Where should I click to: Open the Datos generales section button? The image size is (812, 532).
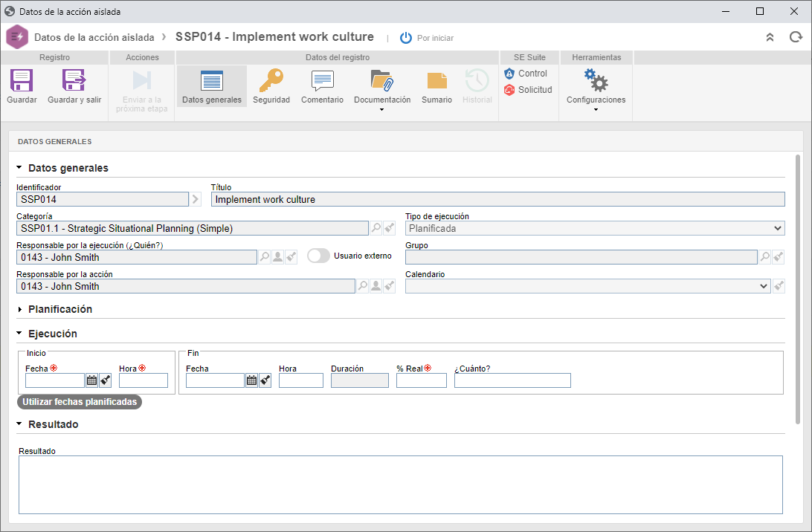(212, 86)
